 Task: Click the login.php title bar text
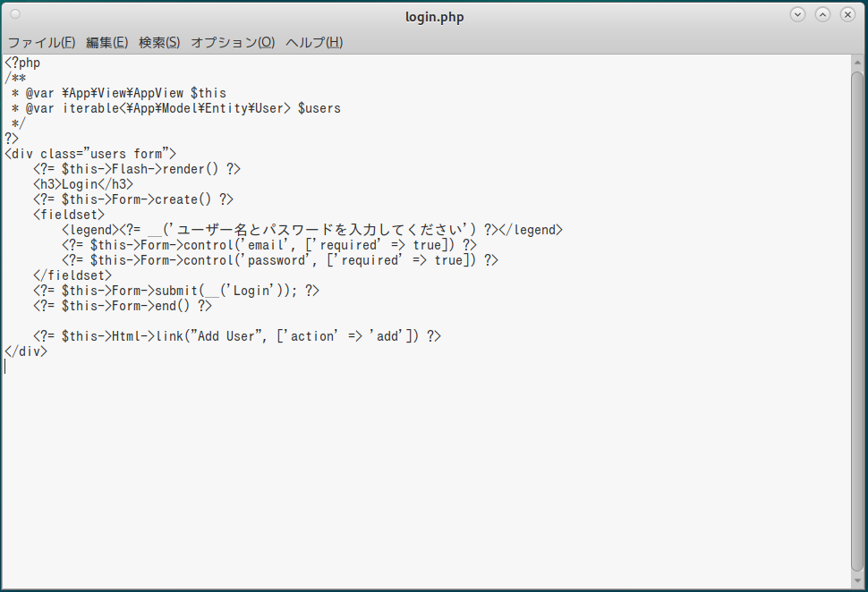[x=434, y=17]
